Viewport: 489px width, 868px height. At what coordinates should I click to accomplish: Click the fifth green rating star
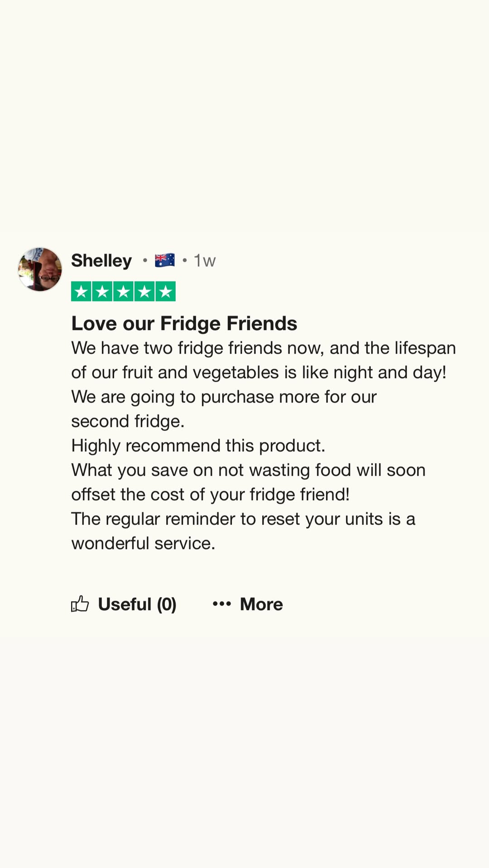pos(165,292)
